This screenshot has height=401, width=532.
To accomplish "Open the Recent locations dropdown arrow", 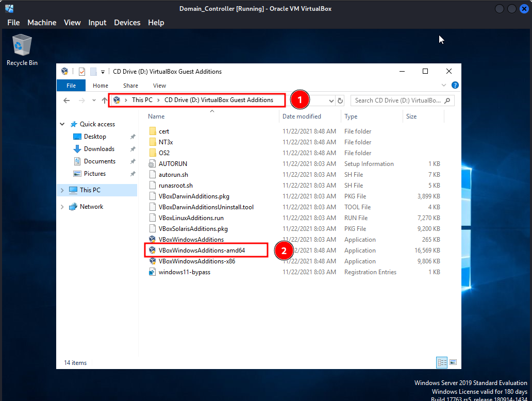I will [x=94, y=101].
